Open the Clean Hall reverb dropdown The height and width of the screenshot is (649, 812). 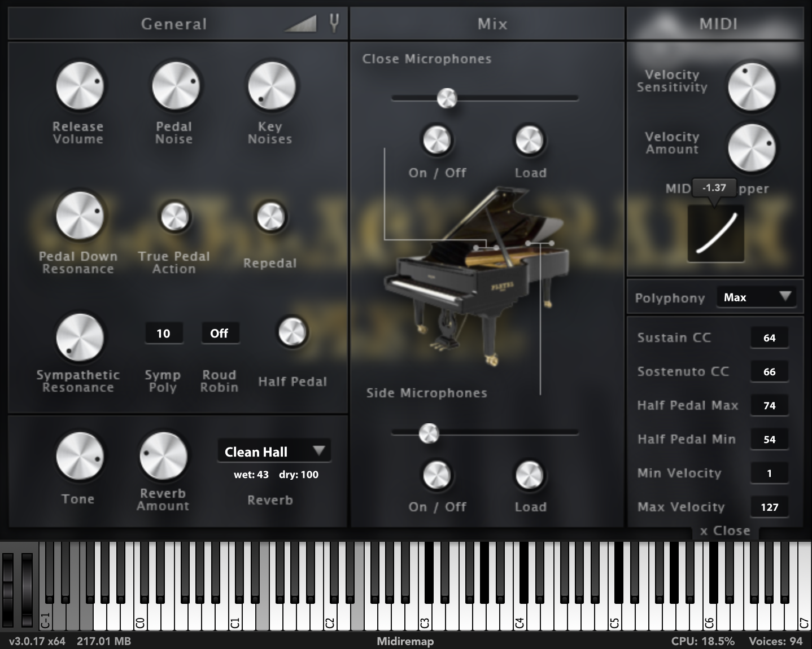(274, 451)
